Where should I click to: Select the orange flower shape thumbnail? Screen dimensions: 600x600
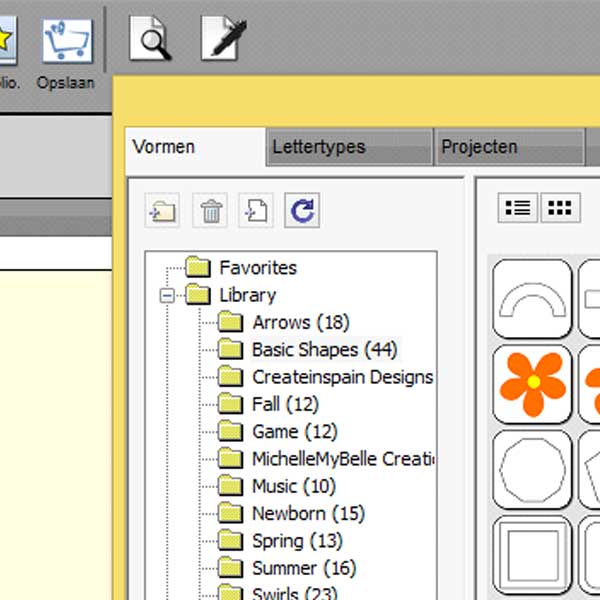point(532,384)
